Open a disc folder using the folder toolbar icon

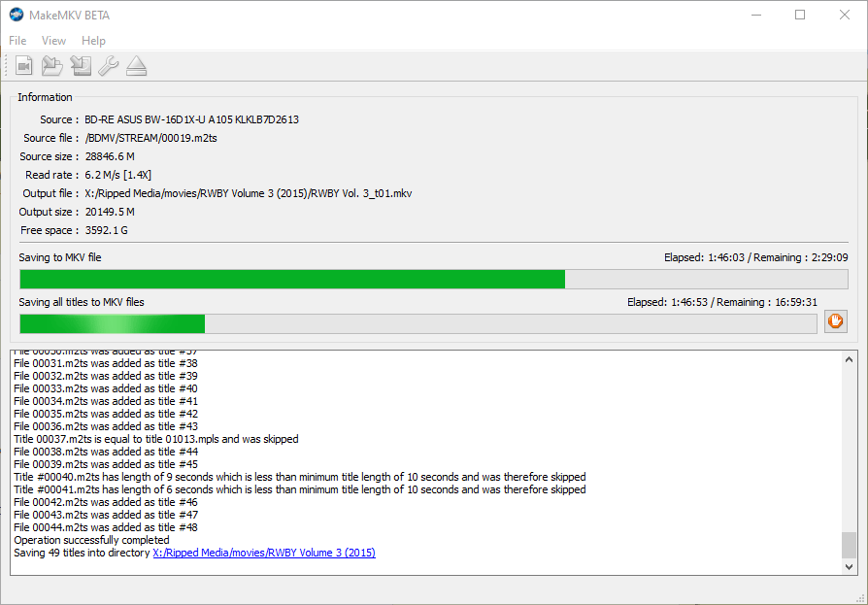click(51, 65)
